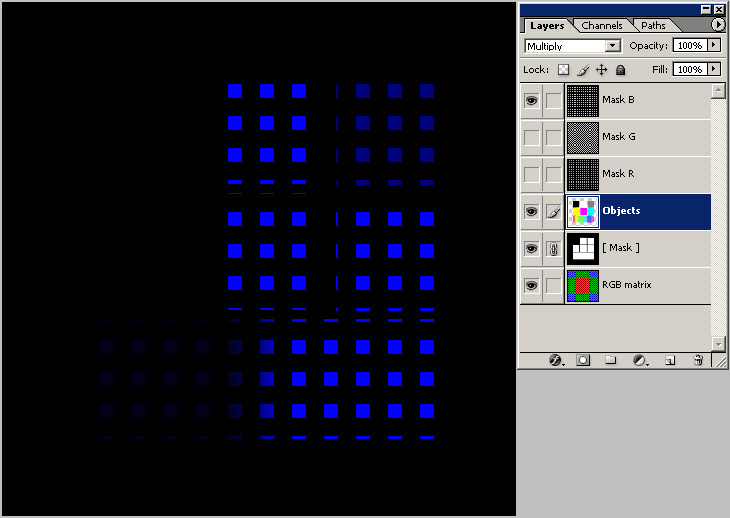Image resolution: width=730 pixels, height=518 pixels.
Task: Open the Fill slider arrow
Action: click(x=714, y=69)
